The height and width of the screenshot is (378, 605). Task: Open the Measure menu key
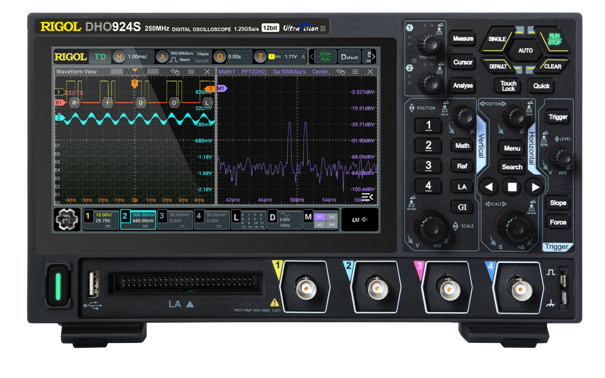point(463,39)
